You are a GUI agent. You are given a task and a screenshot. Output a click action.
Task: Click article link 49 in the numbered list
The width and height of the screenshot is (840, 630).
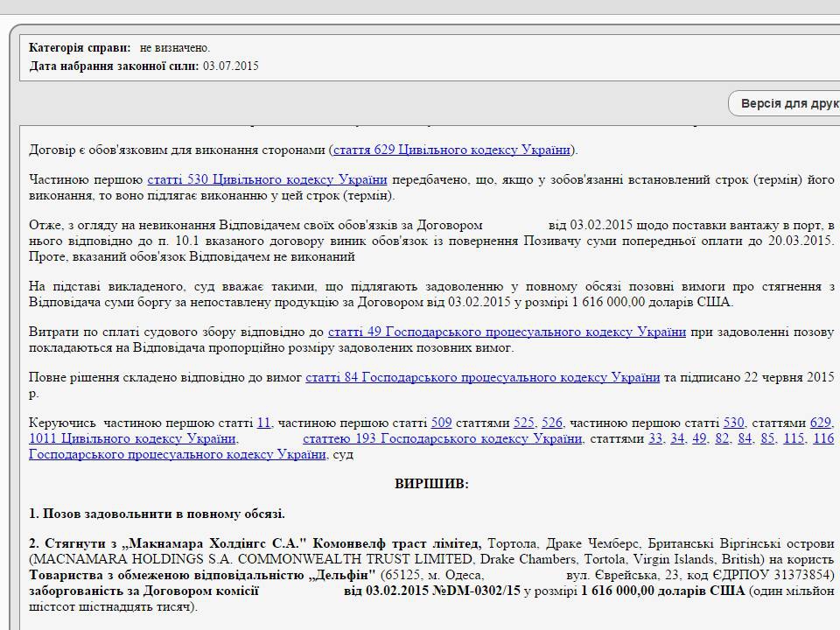click(x=699, y=438)
